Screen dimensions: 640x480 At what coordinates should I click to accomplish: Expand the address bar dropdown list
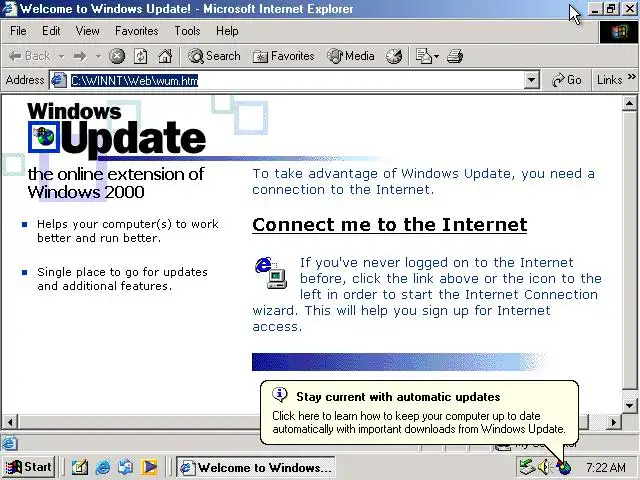pyautogui.click(x=531, y=80)
